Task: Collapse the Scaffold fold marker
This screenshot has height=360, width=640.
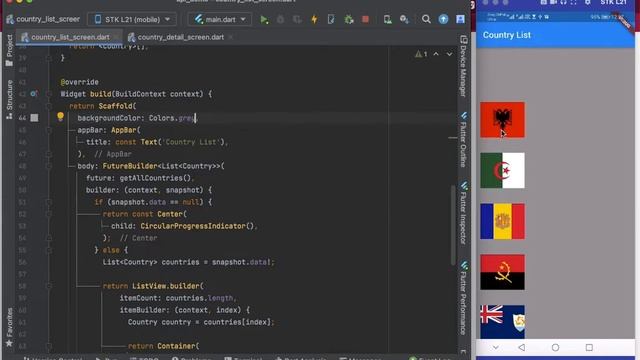Action: coord(49,106)
